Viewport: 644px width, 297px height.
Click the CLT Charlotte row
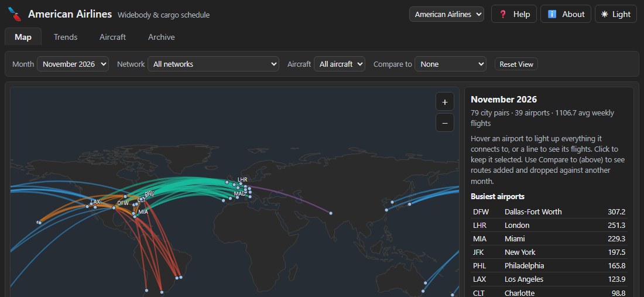point(549,292)
